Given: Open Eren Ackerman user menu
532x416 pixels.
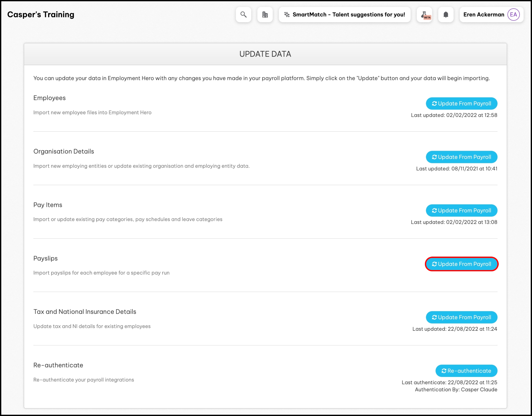Looking at the screenshot, I should [484, 15].
